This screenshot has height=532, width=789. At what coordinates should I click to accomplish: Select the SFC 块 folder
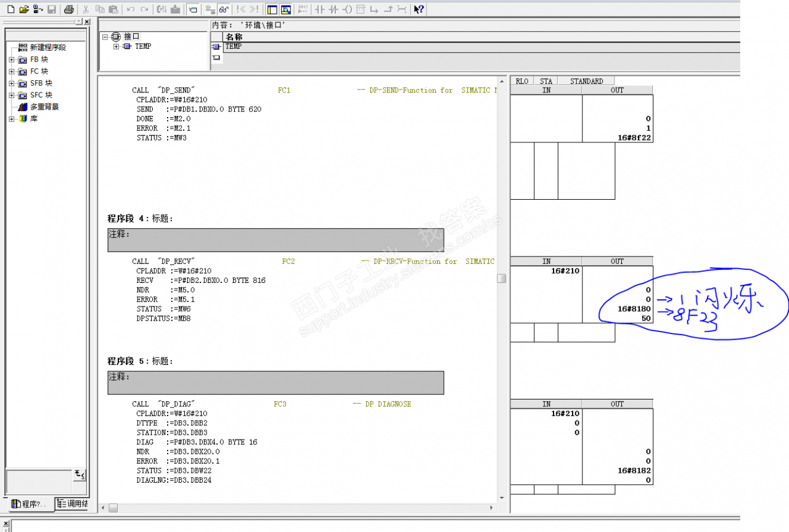click(41, 95)
